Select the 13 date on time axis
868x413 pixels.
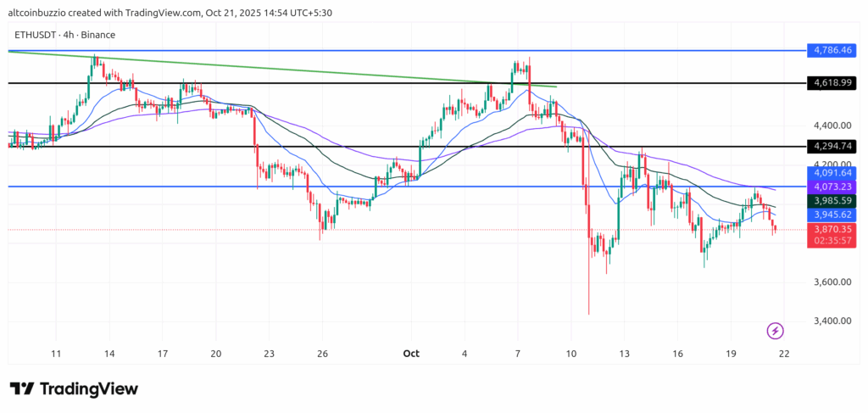624,353
